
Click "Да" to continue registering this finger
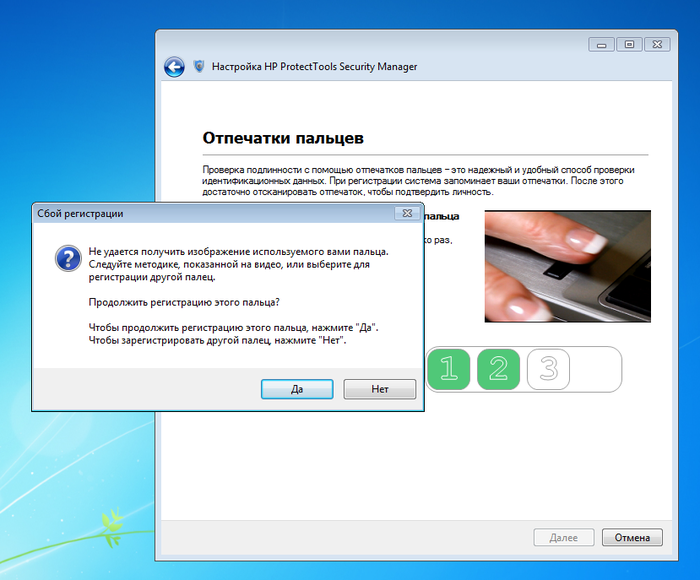[297, 389]
